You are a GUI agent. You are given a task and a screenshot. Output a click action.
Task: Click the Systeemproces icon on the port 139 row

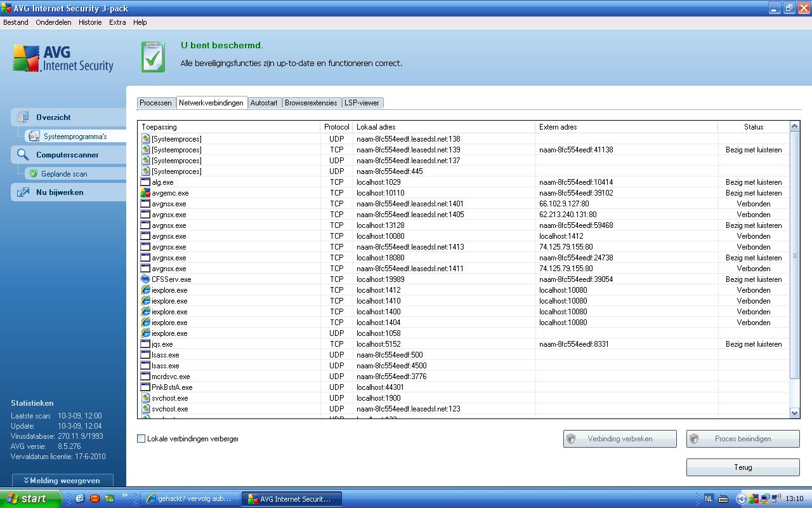pyautogui.click(x=145, y=150)
